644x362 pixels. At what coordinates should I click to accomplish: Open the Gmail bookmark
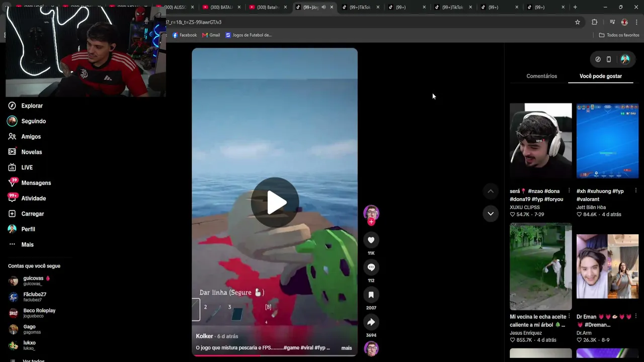point(211,35)
